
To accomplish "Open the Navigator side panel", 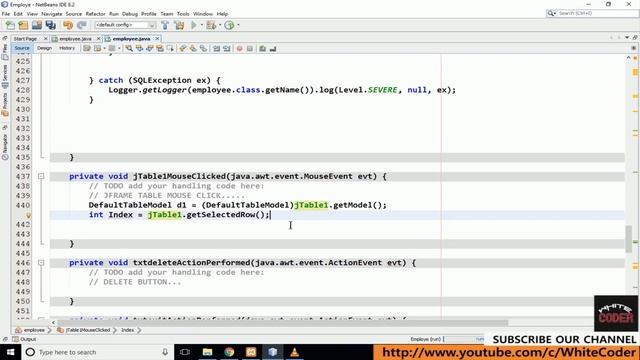I will click(5, 147).
